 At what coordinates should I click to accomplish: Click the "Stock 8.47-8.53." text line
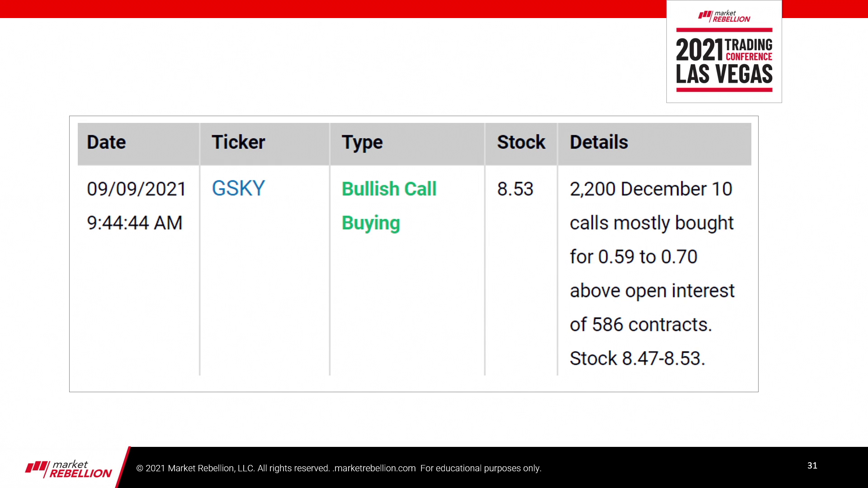[637, 358]
